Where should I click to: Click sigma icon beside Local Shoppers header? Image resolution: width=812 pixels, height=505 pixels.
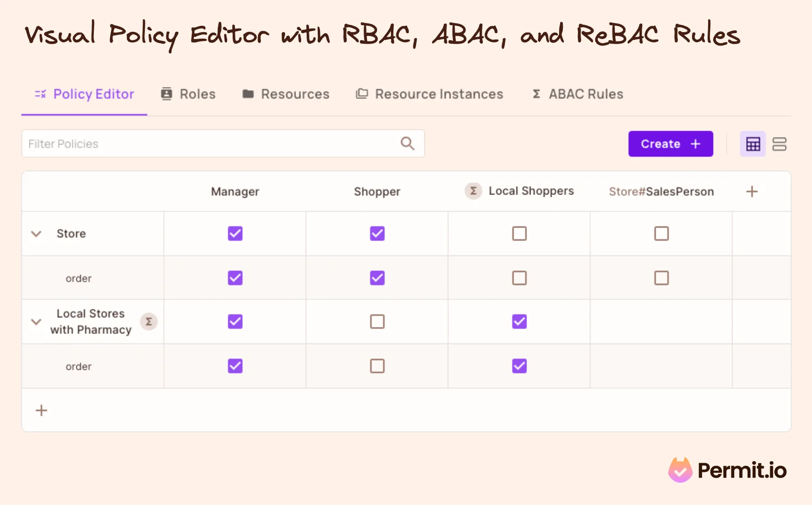tap(473, 191)
